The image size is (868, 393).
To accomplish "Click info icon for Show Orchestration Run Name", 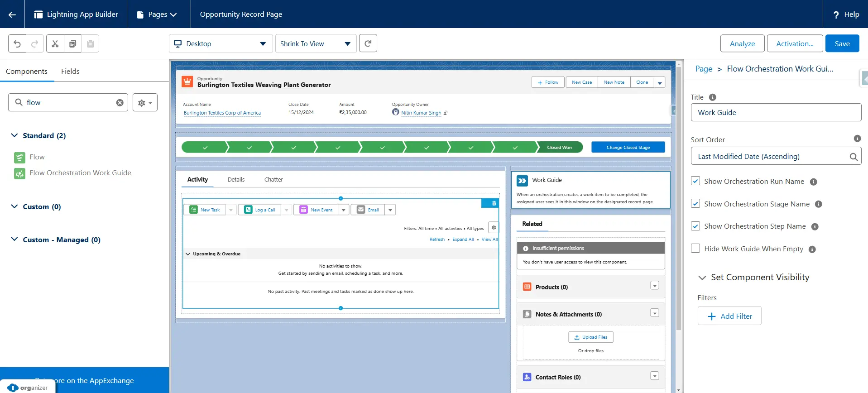I will coord(813,182).
